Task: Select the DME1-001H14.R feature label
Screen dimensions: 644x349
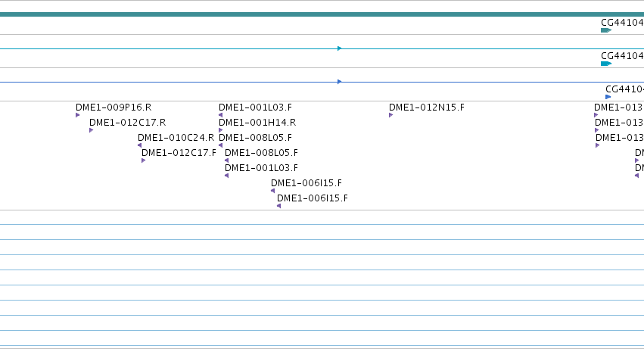Action: point(257,123)
